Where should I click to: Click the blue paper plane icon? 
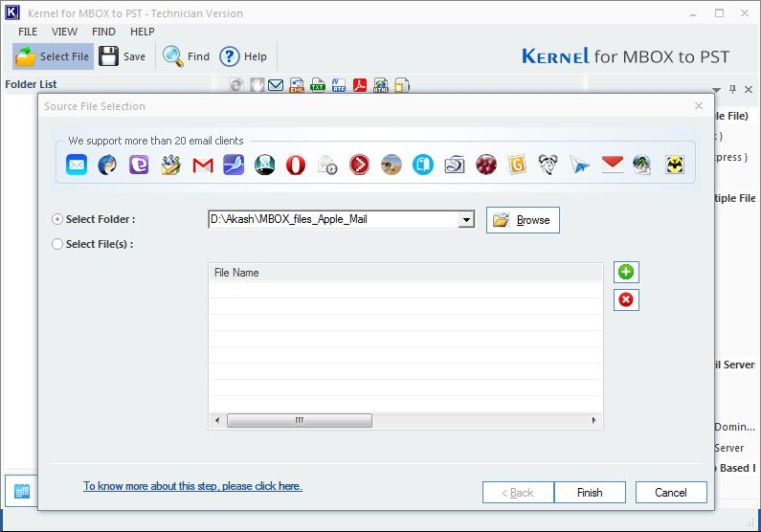579,165
